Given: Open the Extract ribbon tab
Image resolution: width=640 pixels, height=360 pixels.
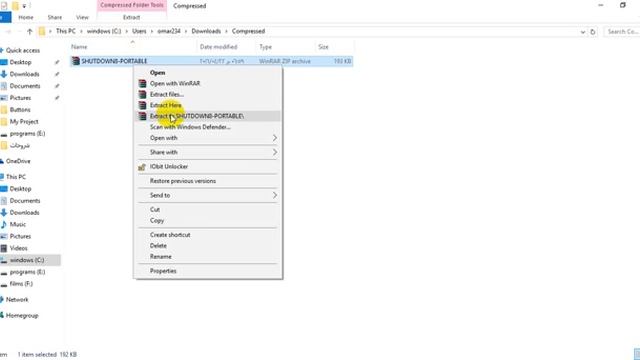Looking at the screenshot, I should point(131,17).
